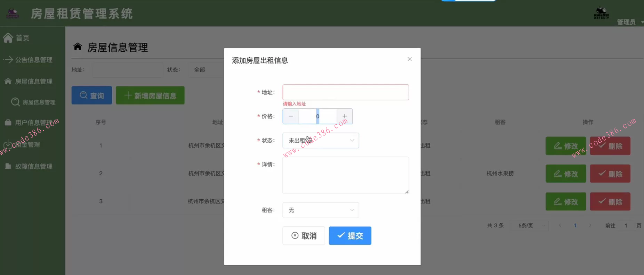Increase price with the plus stepper
The width and height of the screenshot is (644, 275).
click(x=345, y=116)
